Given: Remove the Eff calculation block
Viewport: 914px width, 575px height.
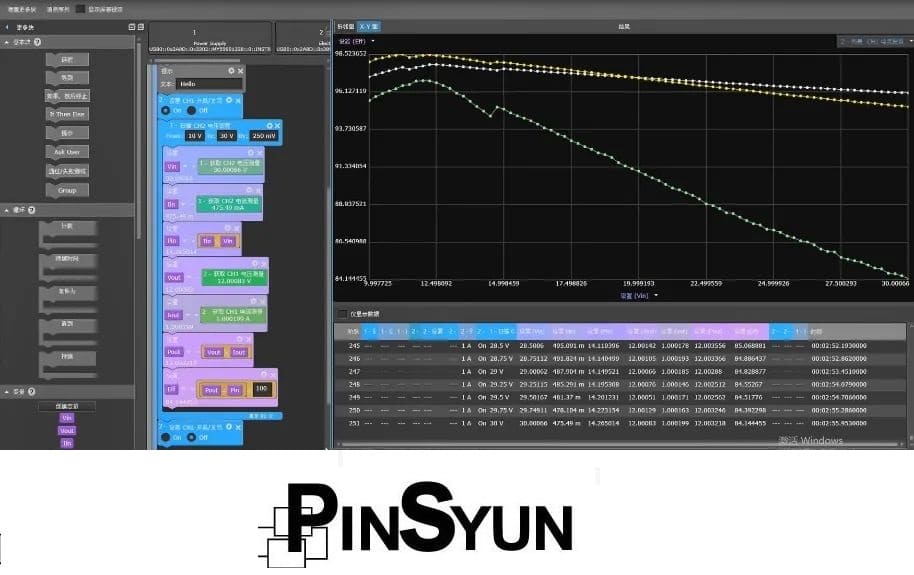Looking at the screenshot, I should tap(272, 374).
